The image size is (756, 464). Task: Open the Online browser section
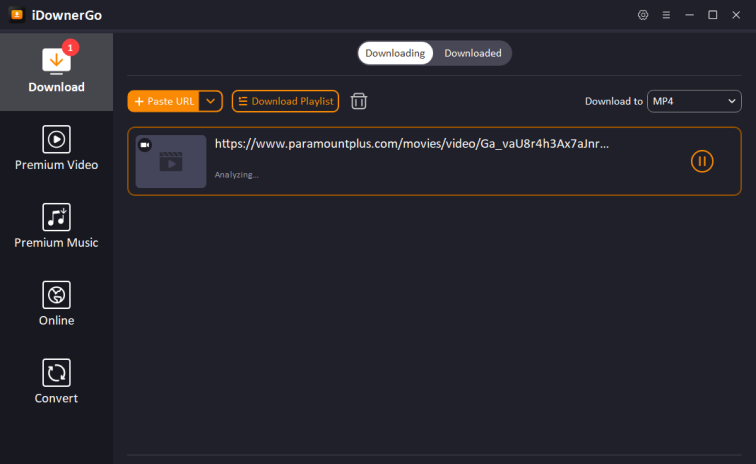[x=56, y=304]
